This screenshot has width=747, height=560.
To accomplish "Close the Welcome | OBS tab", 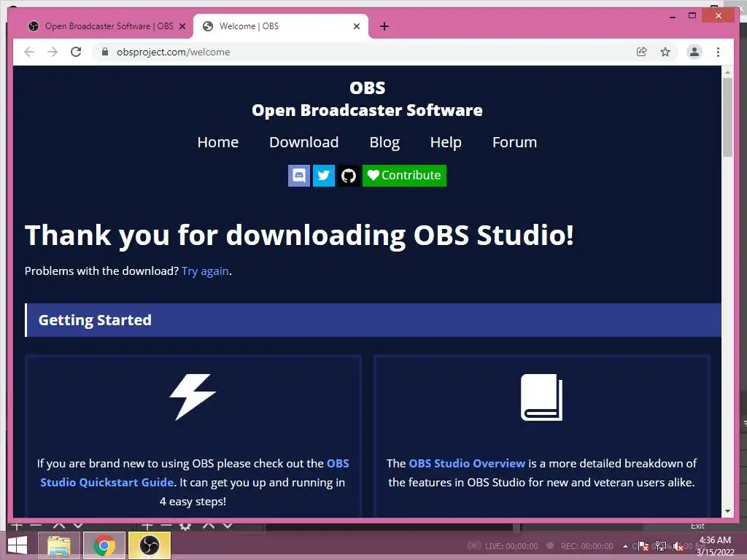I will pyautogui.click(x=357, y=26).
